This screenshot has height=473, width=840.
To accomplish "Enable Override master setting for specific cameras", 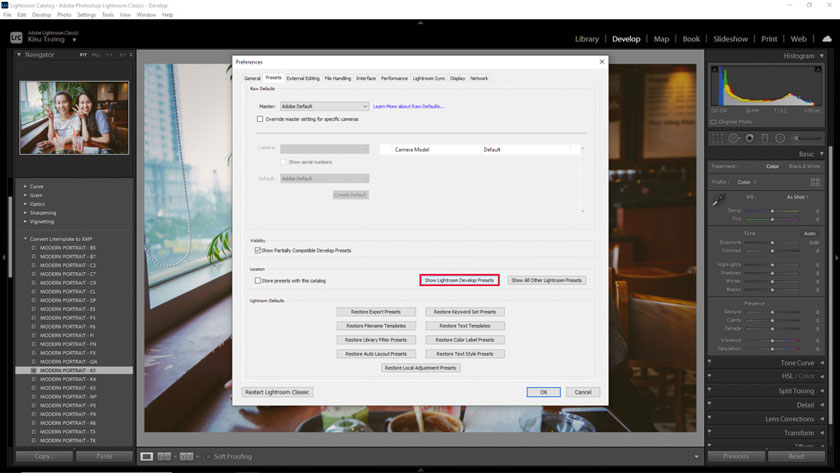I will (x=260, y=119).
